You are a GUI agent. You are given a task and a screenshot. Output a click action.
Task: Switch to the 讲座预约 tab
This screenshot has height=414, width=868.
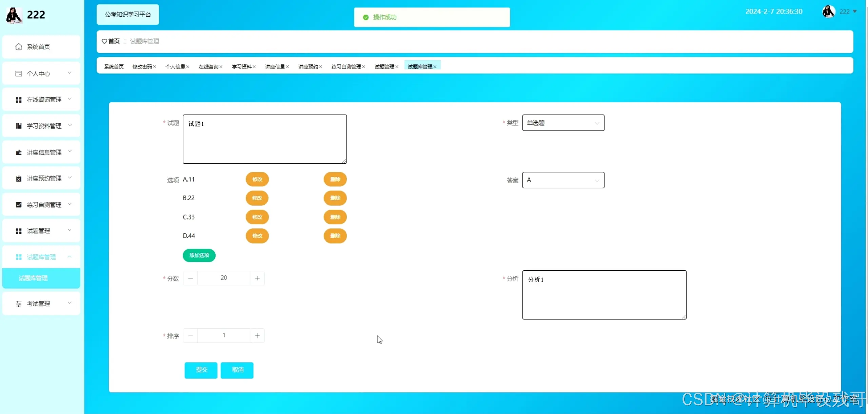click(x=308, y=67)
